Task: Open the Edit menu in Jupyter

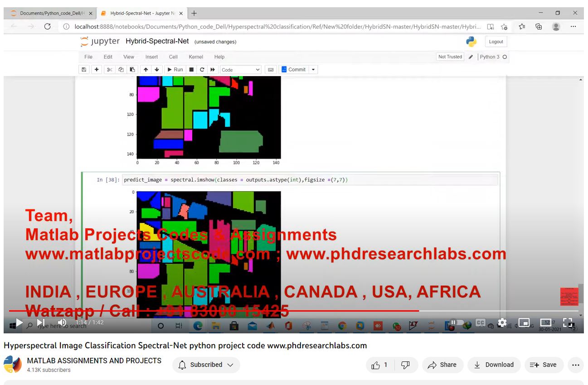Action: click(x=108, y=57)
